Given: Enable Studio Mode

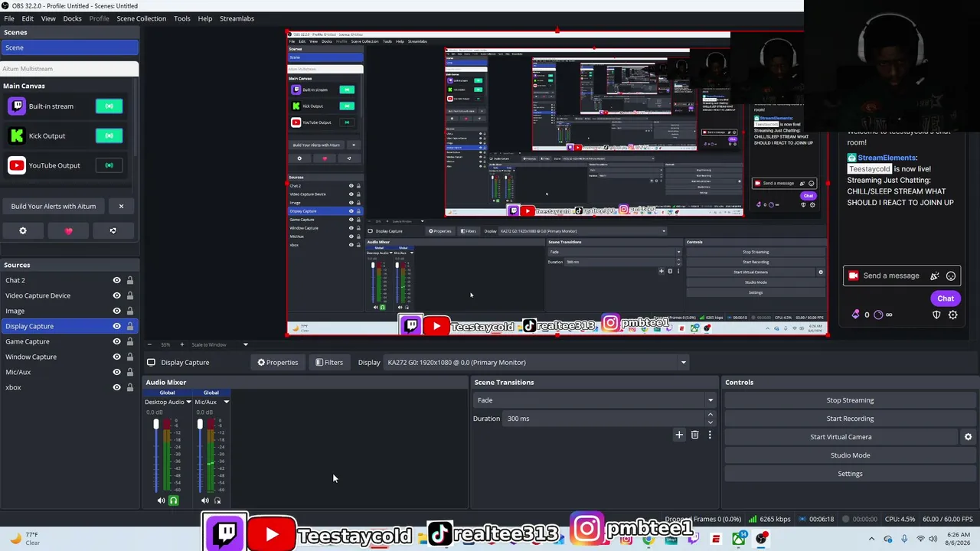Looking at the screenshot, I should point(850,455).
